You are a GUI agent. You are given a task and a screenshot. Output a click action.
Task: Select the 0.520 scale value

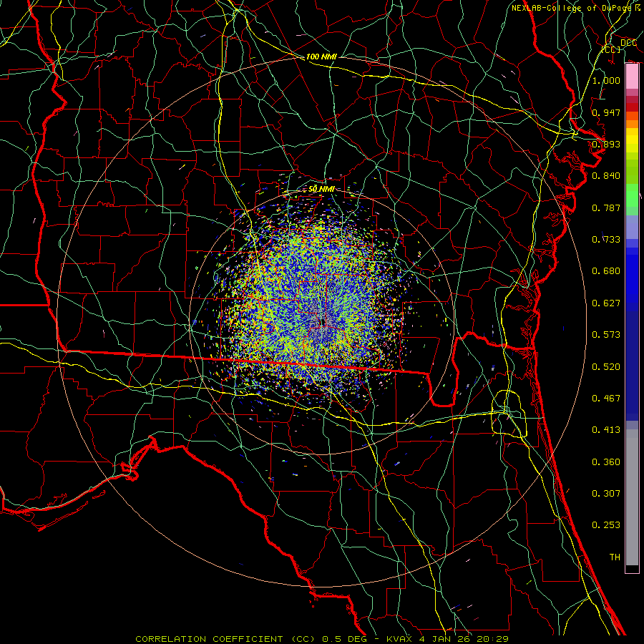606,367
